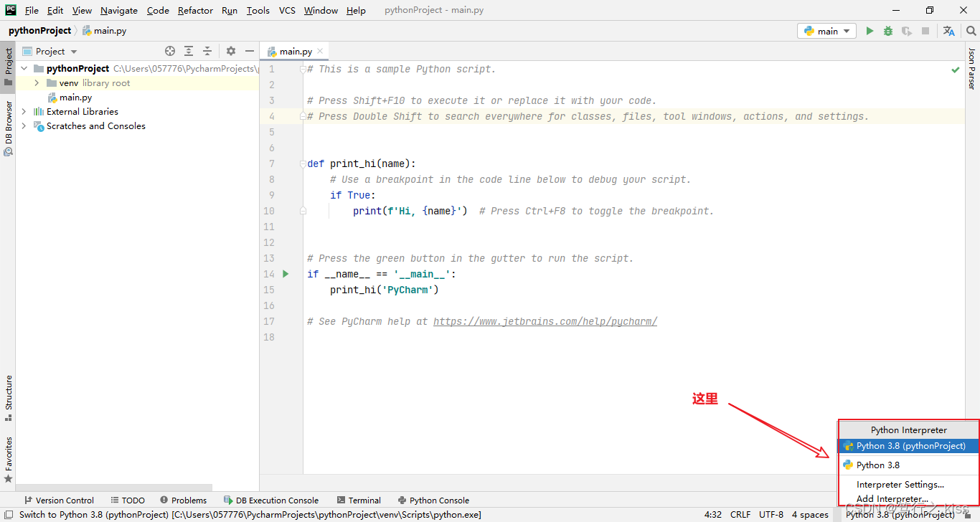The width and height of the screenshot is (980, 522).
Task: Choose Add Interpreter... in popup
Action: tap(908, 498)
